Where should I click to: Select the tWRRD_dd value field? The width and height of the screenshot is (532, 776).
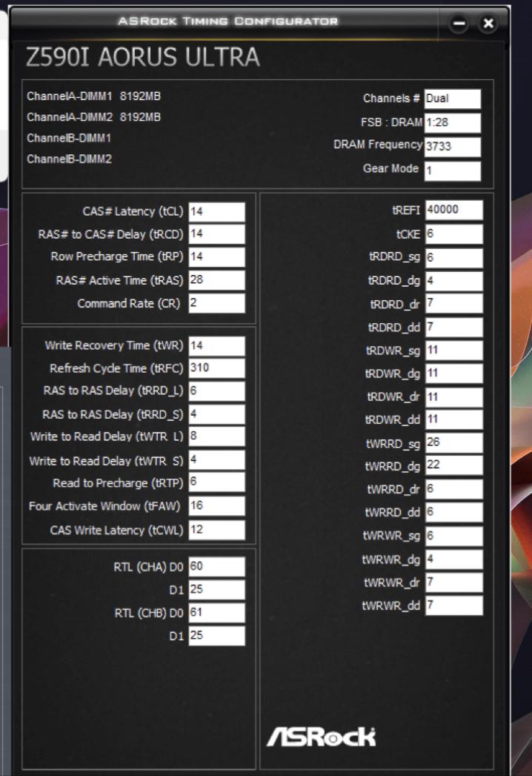454,512
